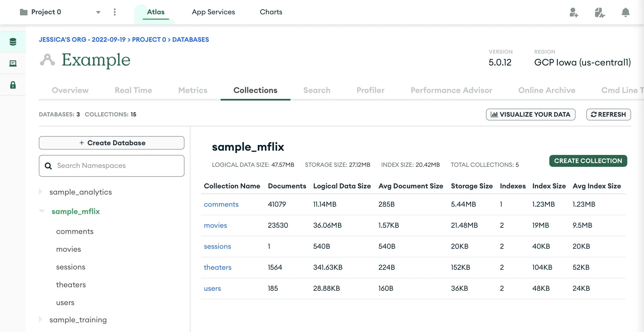Switch to the Charts tab

(x=271, y=12)
